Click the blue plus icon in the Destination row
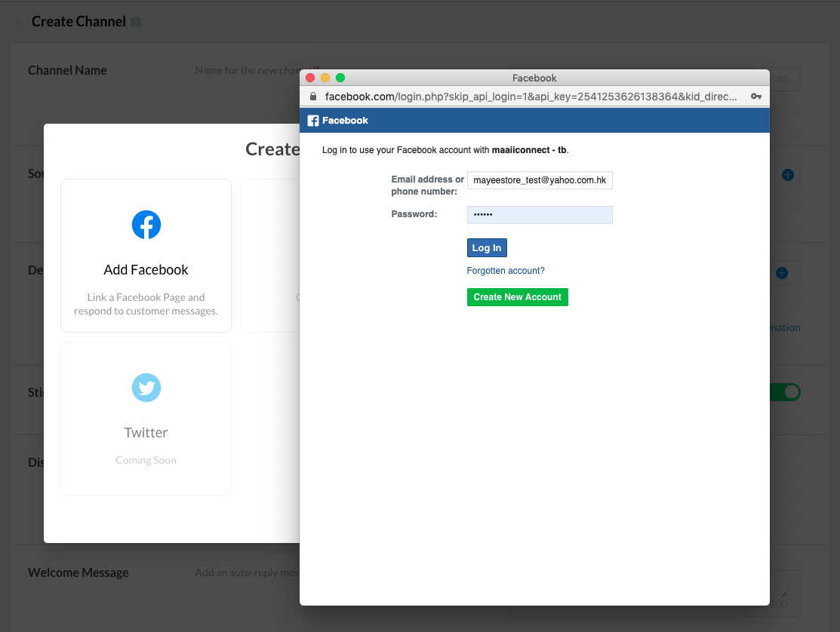 pyautogui.click(x=782, y=273)
